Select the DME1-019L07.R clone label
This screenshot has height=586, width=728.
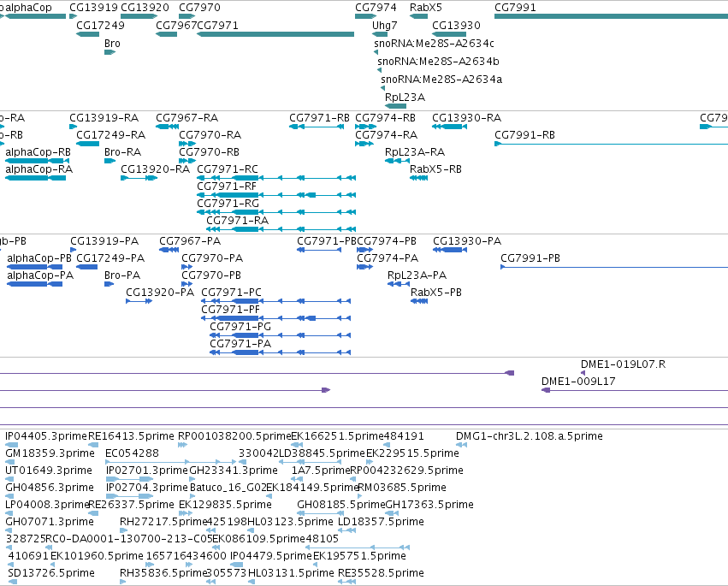(623, 364)
